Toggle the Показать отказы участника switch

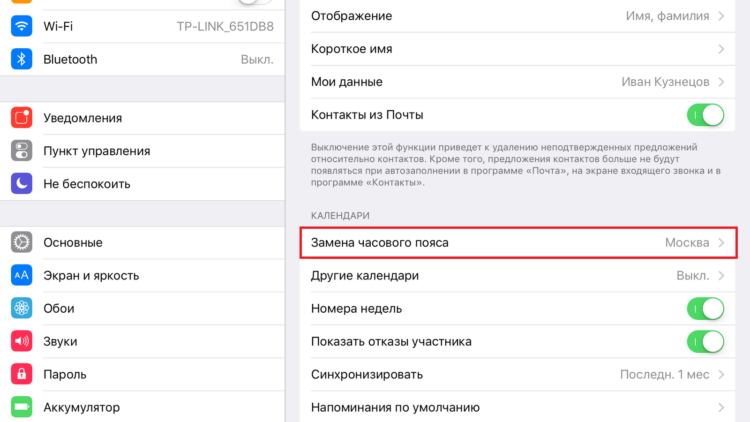tap(706, 342)
